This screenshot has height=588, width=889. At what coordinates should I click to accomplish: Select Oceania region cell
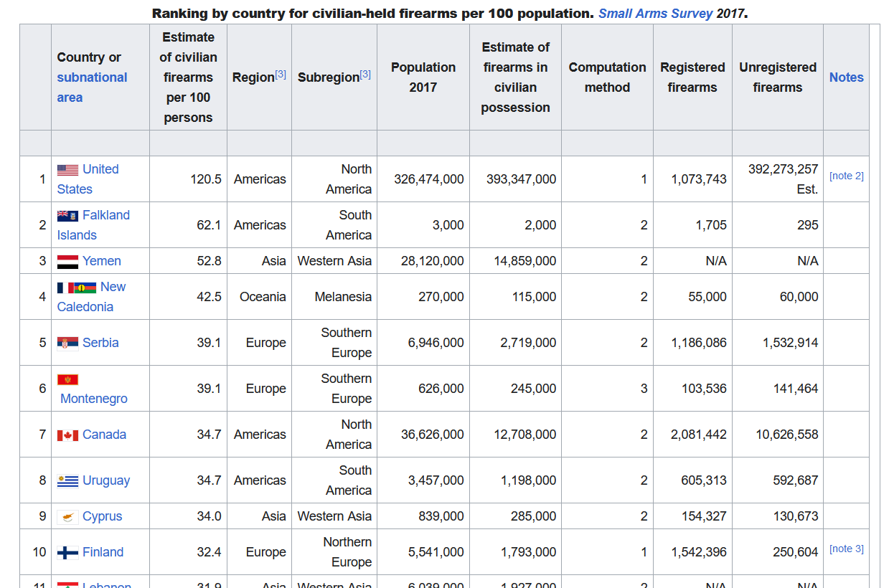[x=259, y=297]
